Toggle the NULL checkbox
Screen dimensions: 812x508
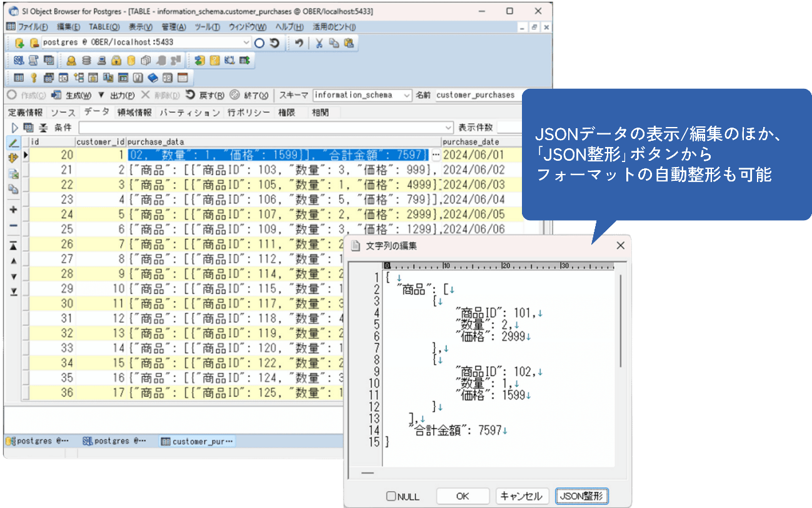tap(391, 496)
